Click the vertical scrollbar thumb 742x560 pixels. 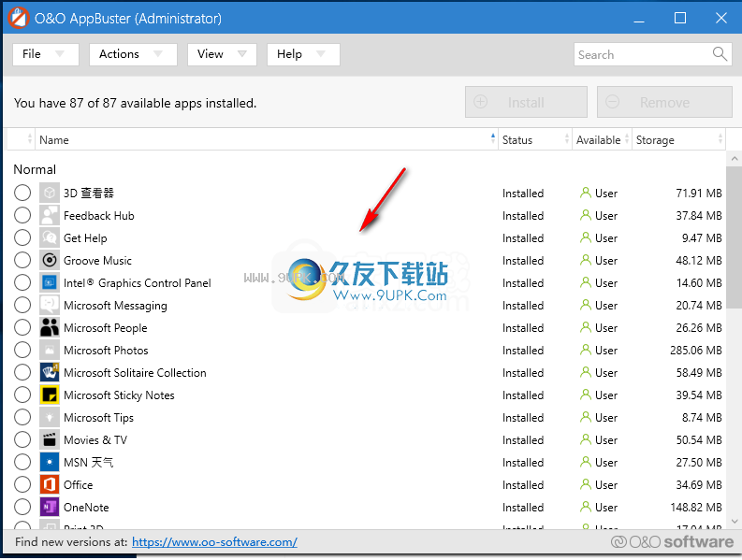pyautogui.click(x=734, y=237)
